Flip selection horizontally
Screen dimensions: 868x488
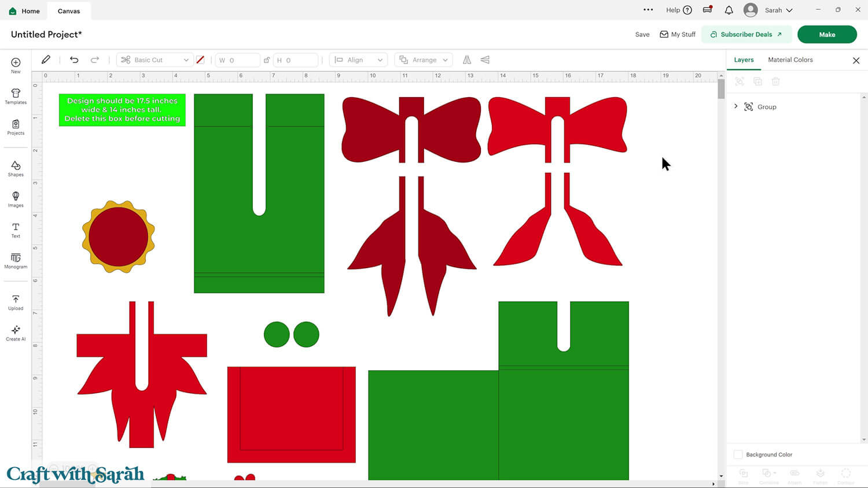coord(467,60)
